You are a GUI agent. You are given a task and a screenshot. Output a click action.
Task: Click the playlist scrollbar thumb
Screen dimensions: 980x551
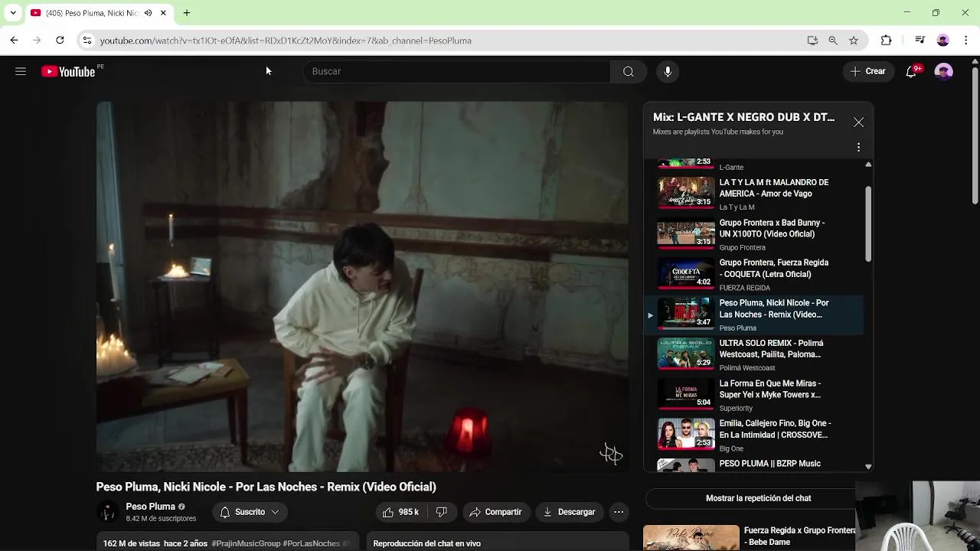868,224
